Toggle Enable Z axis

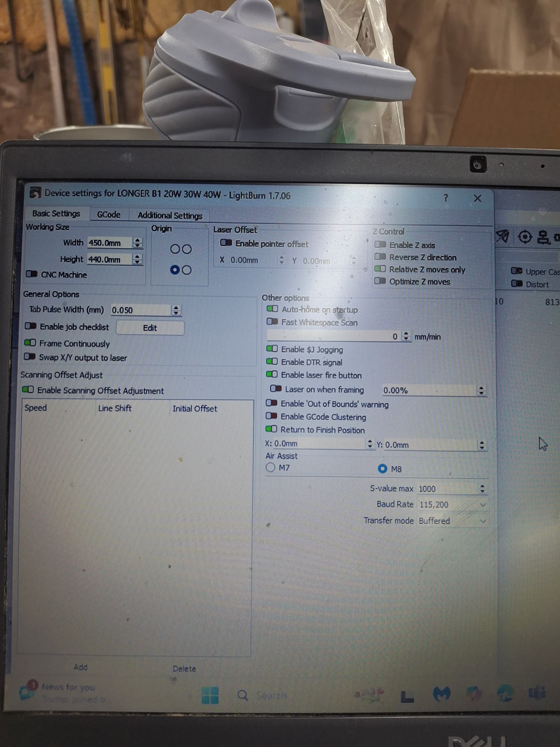click(380, 244)
